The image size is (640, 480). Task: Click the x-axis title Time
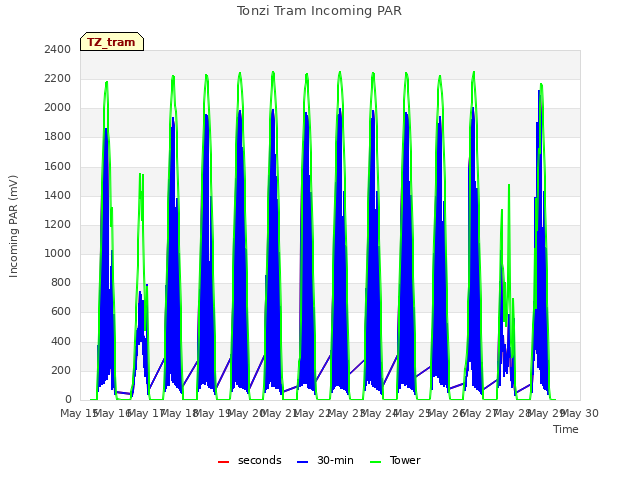click(566, 429)
